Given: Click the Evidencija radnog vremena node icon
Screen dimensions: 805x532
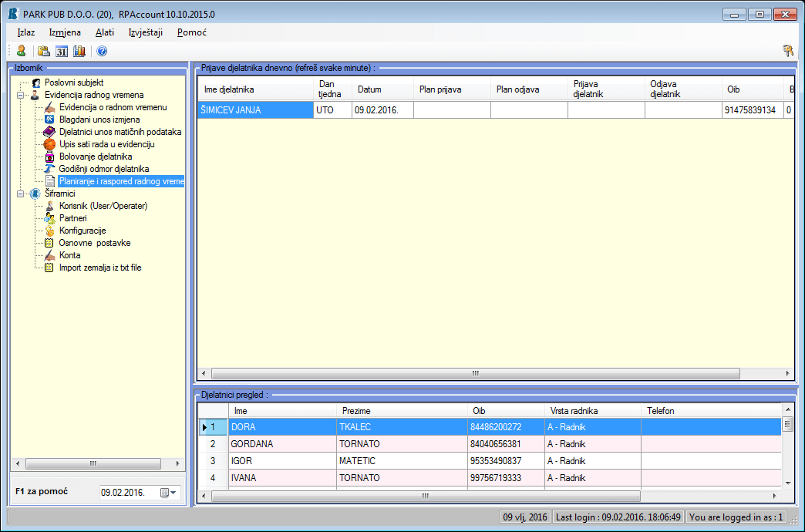Looking at the screenshot, I should click(35, 95).
